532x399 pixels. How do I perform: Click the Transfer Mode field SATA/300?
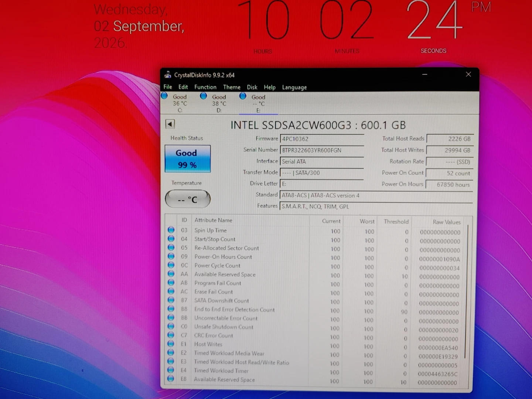[322, 173]
